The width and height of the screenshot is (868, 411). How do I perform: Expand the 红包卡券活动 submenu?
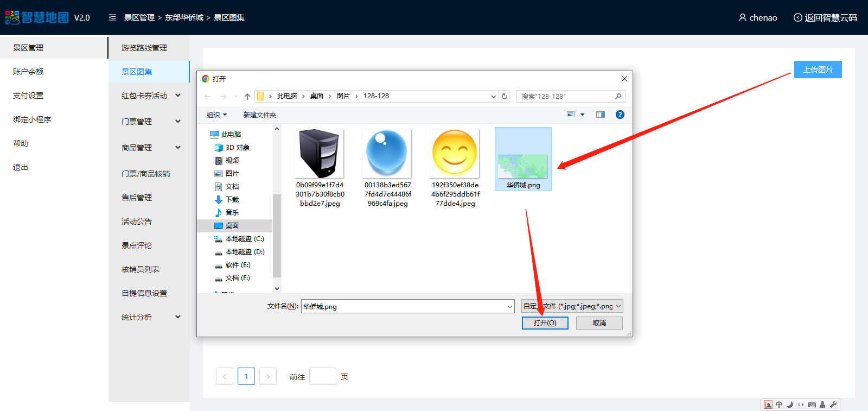(x=177, y=96)
